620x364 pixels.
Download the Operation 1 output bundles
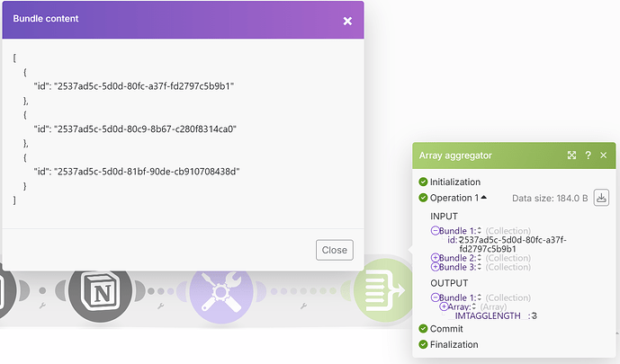pyautogui.click(x=601, y=198)
